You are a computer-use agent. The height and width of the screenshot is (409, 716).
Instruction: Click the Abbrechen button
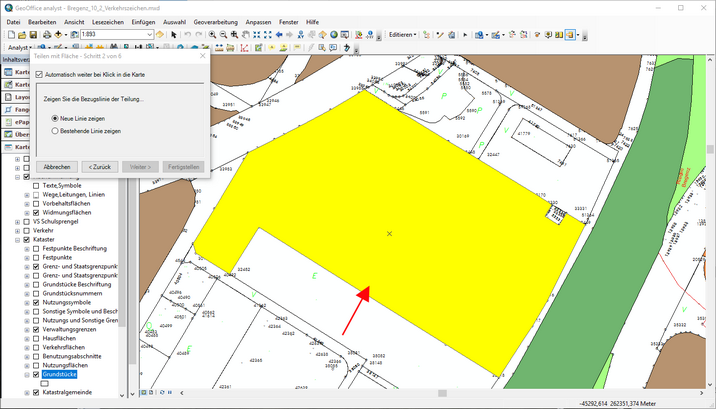(x=57, y=167)
